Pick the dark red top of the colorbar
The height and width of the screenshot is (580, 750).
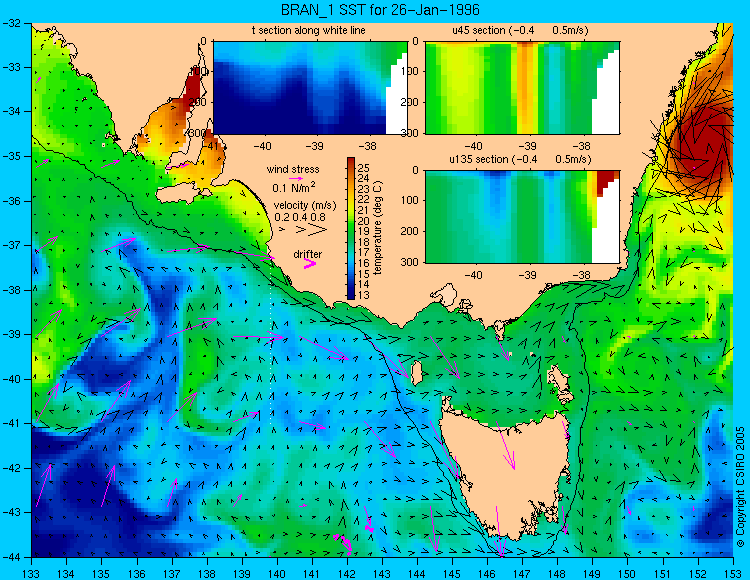(x=351, y=161)
